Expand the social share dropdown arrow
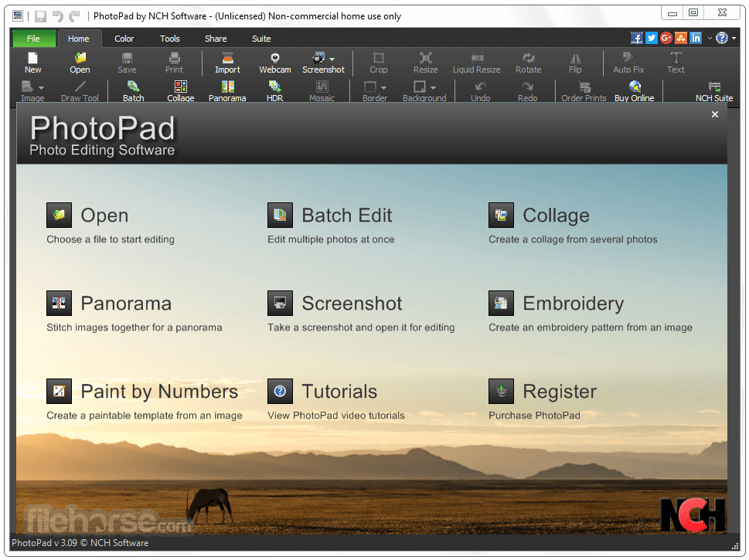 (710, 38)
